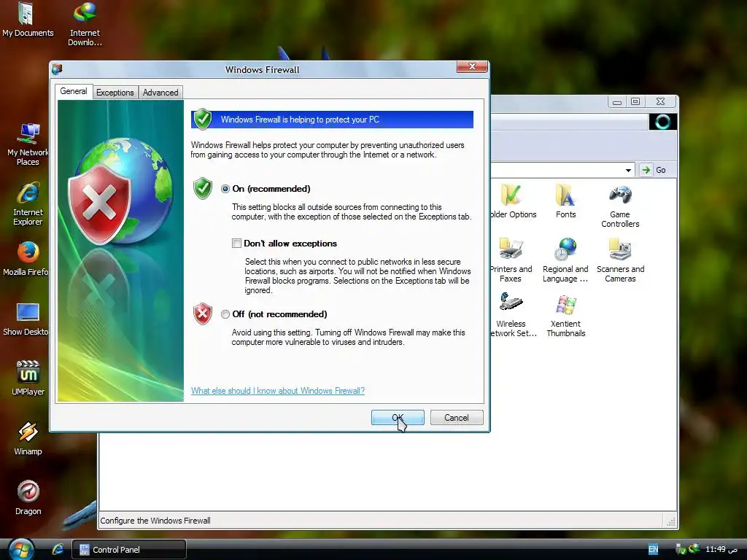This screenshot has height=560, width=747.
Task: Click the Show Desktop shortcut icon
Action: click(26, 319)
